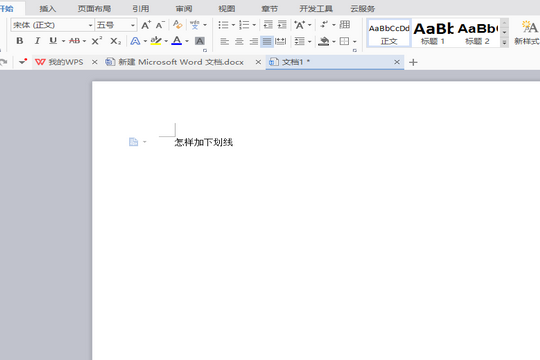Viewport: 540px width, 360px height.
Task: Decrease font size with A- icon
Action: 160,25
